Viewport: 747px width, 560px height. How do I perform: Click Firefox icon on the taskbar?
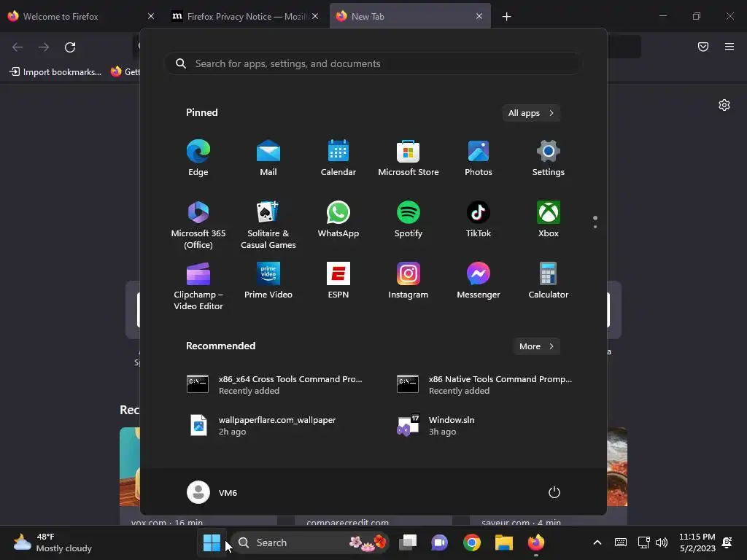(x=536, y=542)
